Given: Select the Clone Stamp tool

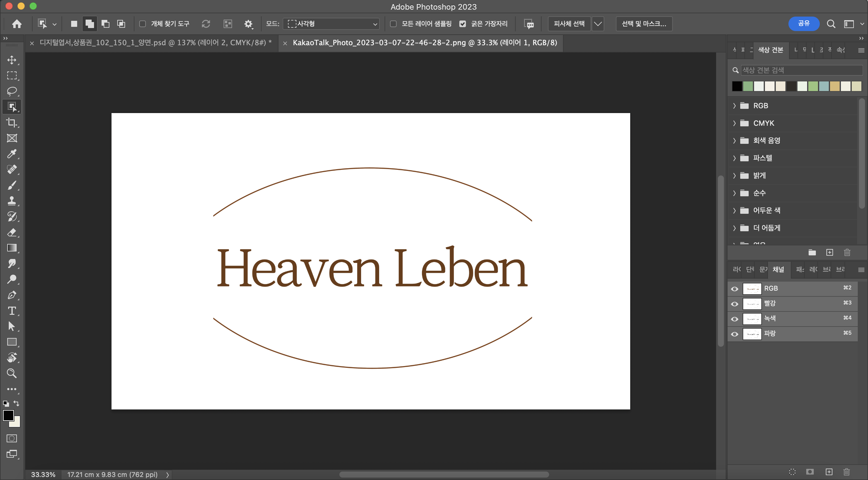Looking at the screenshot, I should [x=12, y=201].
